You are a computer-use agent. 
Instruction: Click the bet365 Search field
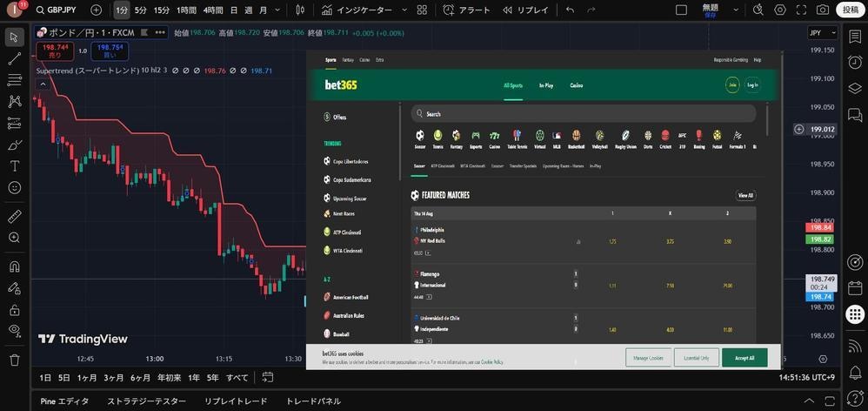[584, 113]
